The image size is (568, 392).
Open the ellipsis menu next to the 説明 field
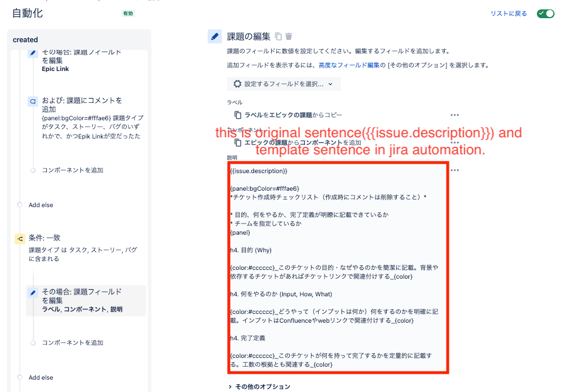point(455,170)
